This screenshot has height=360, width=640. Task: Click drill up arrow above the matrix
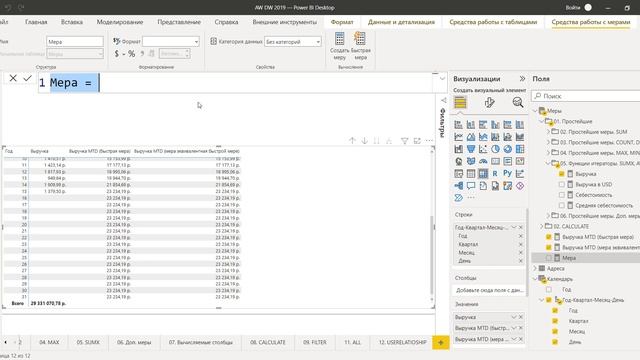[x=352, y=141]
